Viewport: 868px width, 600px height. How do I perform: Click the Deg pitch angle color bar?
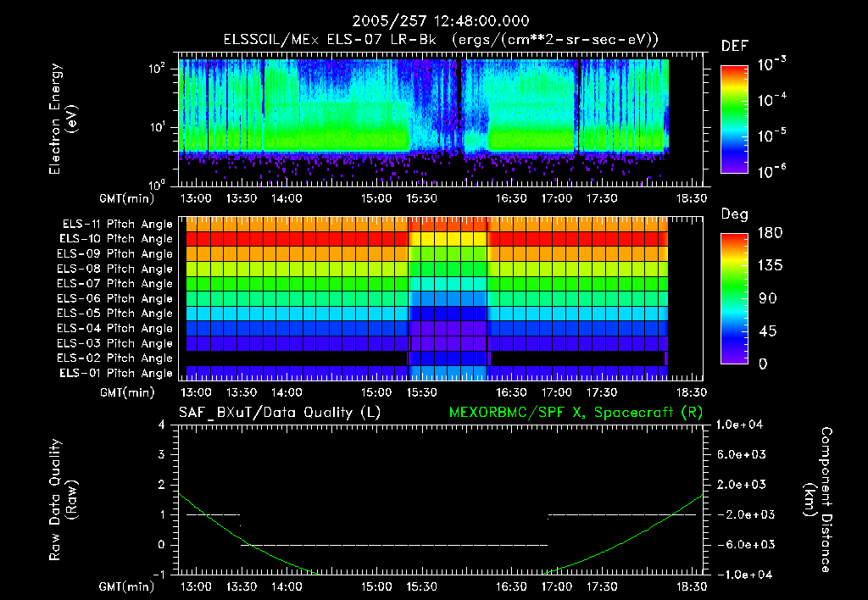[734, 298]
